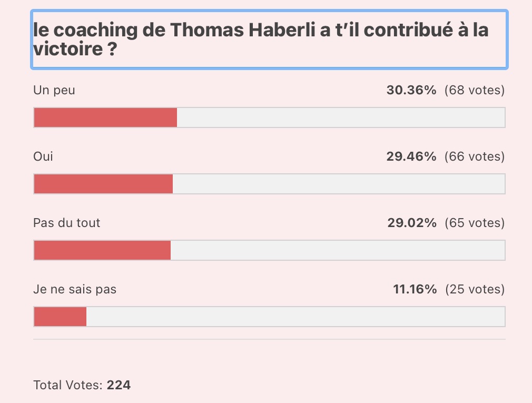Click the "(68 votes)" count text
The height and width of the screenshot is (403, 532).
(475, 90)
